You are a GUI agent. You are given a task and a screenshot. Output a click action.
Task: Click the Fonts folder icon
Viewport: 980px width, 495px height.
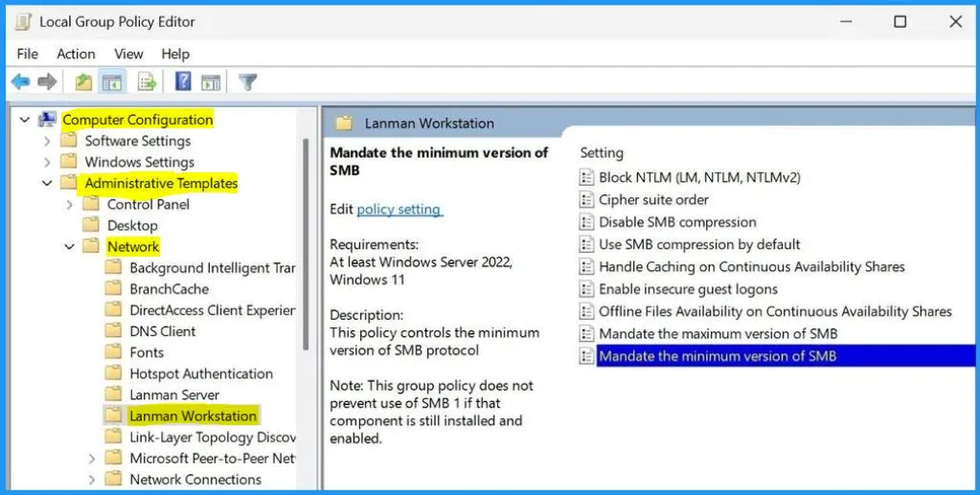(x=113, y=352)
